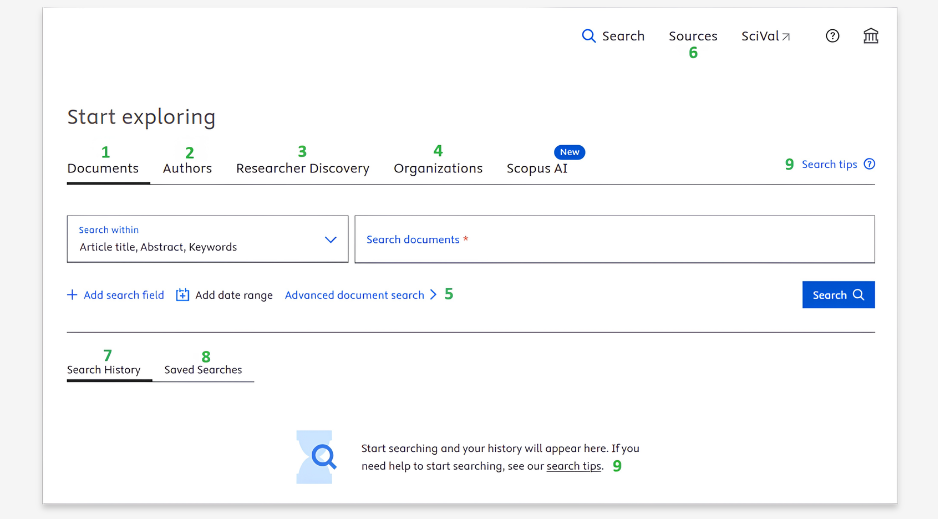Select the Organizations tab

(438, 169)
